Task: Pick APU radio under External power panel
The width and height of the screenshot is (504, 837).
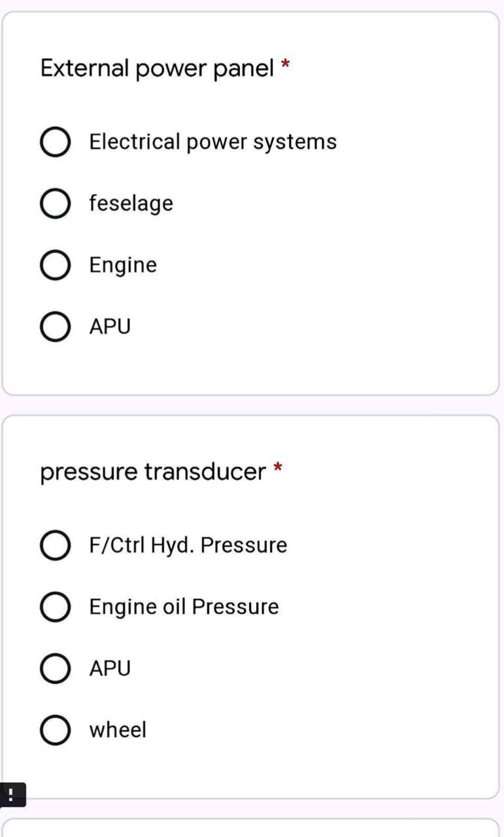Action: pos(56,326)
